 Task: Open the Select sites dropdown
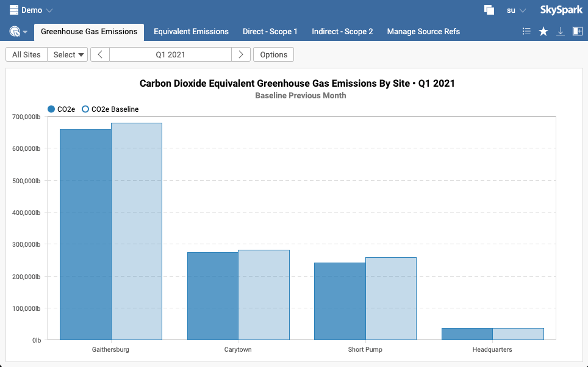(68, 55)
